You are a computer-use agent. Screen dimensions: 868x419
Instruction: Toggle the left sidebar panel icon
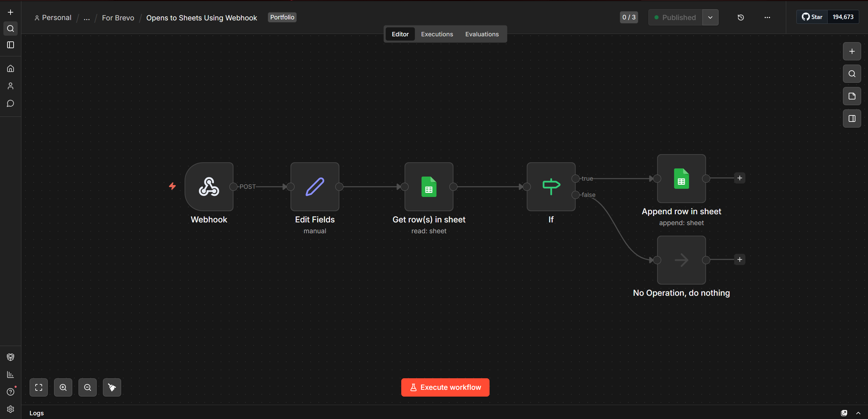11,45
